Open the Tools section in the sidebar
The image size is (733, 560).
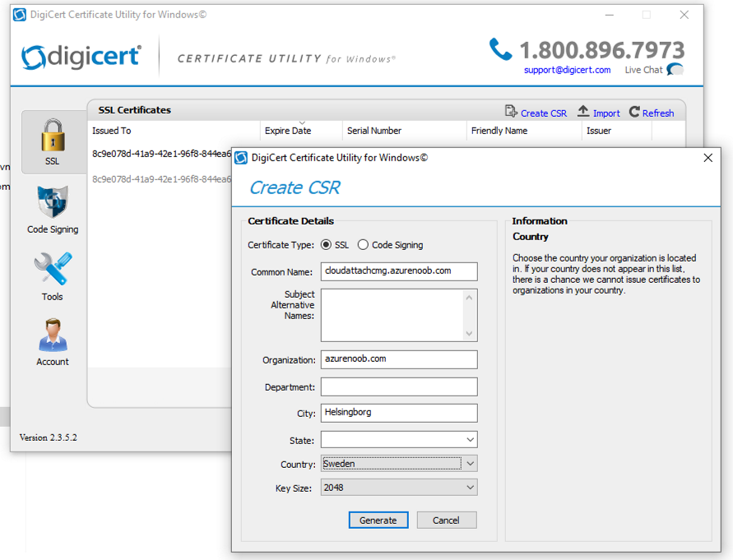pyautogui.click(x=53, y=277)
